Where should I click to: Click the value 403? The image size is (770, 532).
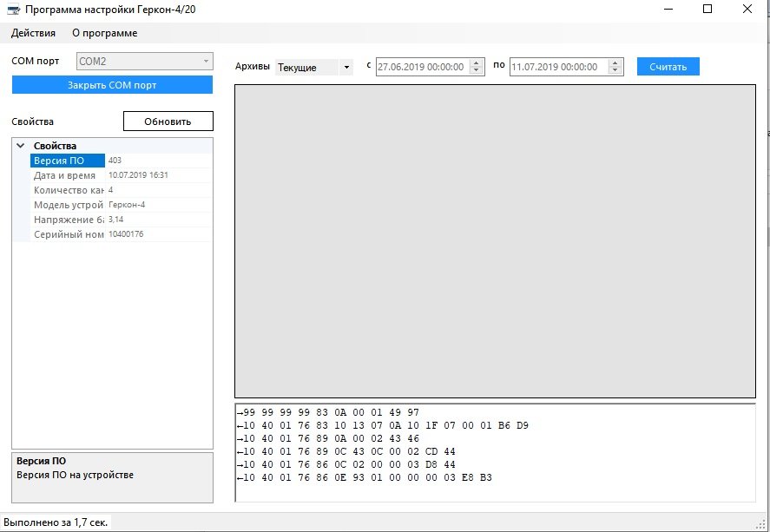pyautogui.click(x=115, y=160)
